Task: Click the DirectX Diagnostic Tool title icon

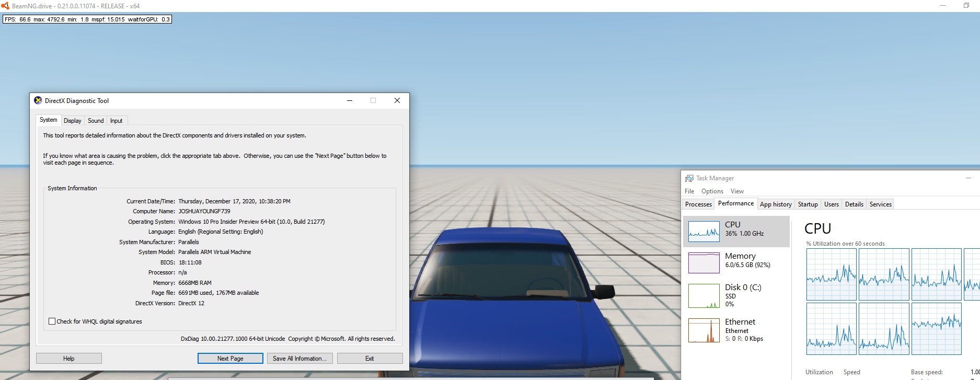Action: point(38,100)
